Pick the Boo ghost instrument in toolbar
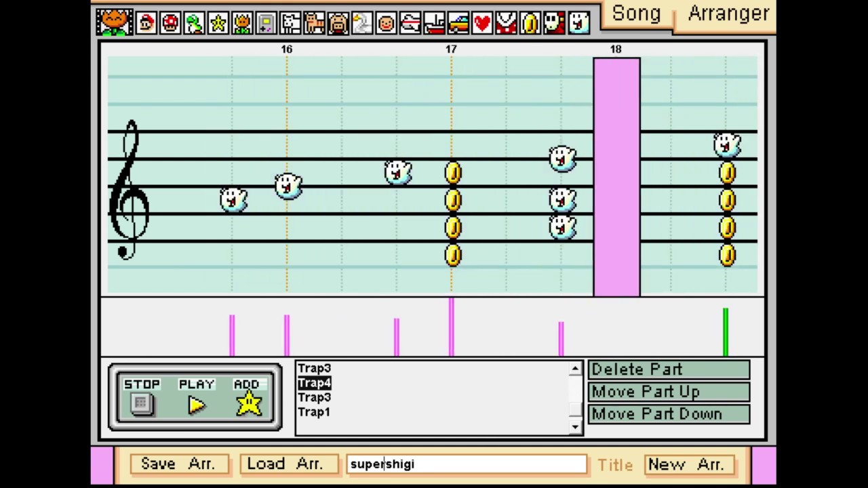 pos(578,24)
